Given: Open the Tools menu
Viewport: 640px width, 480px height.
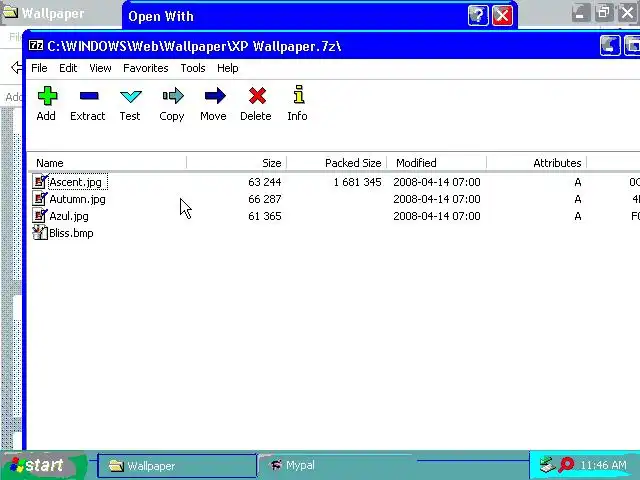Looking at the screenshot, I should click(x=193, y=68).
